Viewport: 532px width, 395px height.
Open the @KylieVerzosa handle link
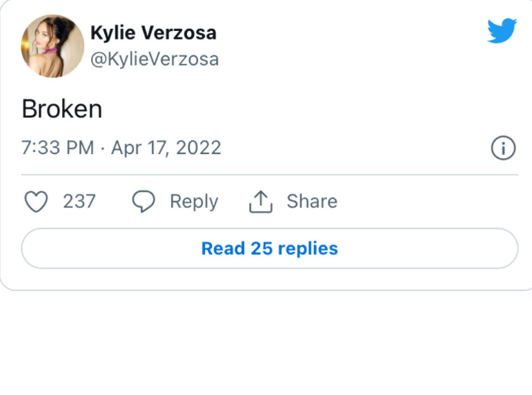point(155,59)
